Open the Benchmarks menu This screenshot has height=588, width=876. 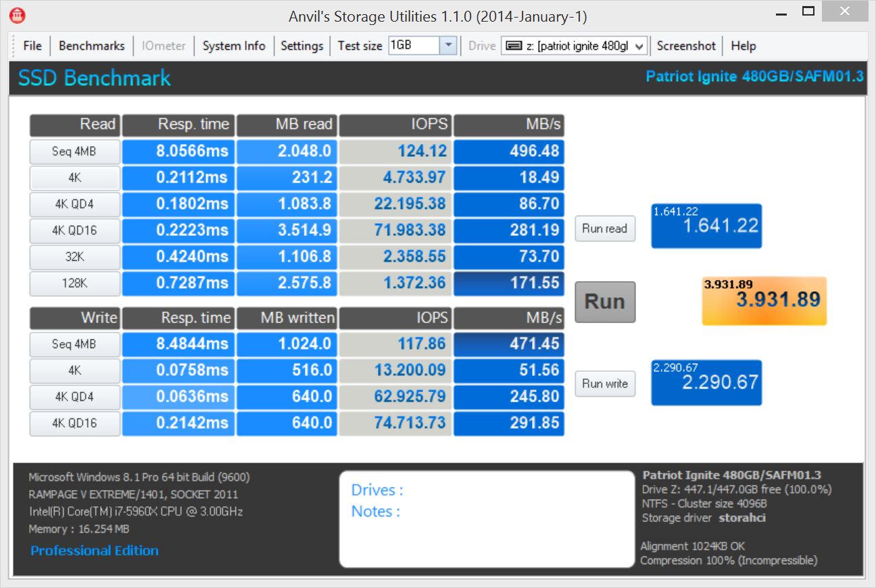pos(92,46)
